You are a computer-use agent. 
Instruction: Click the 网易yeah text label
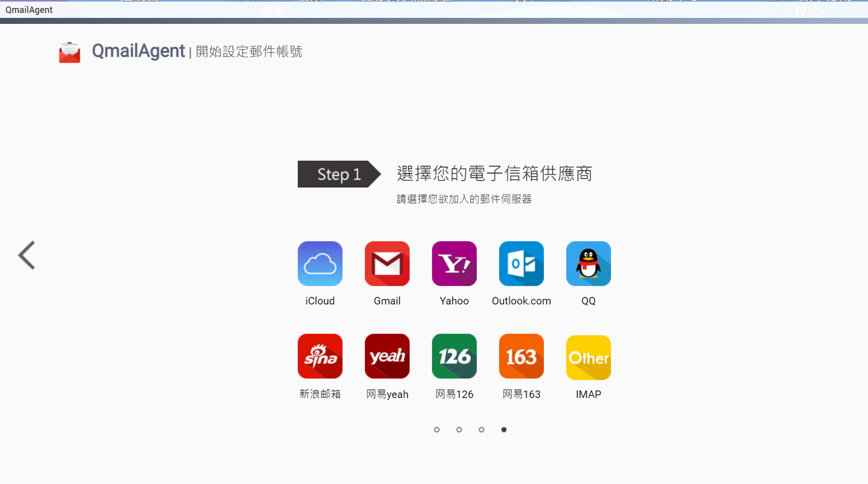(387, 394)
